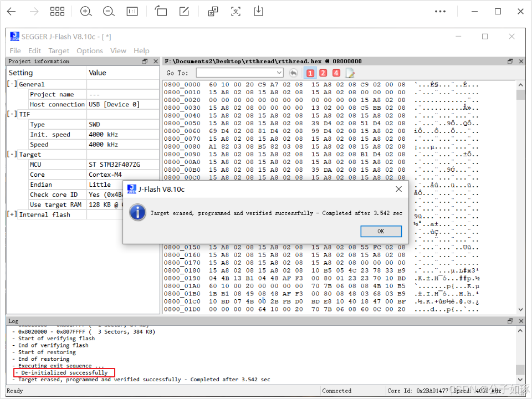Click inside the Go To input field

236,73
